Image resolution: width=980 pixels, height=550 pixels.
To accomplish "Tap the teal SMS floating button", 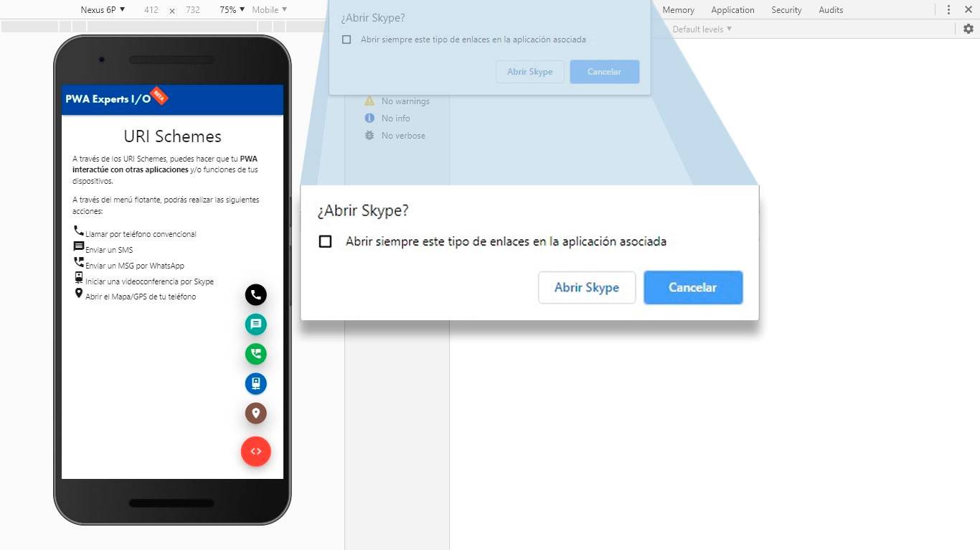I will coord(255,325).
